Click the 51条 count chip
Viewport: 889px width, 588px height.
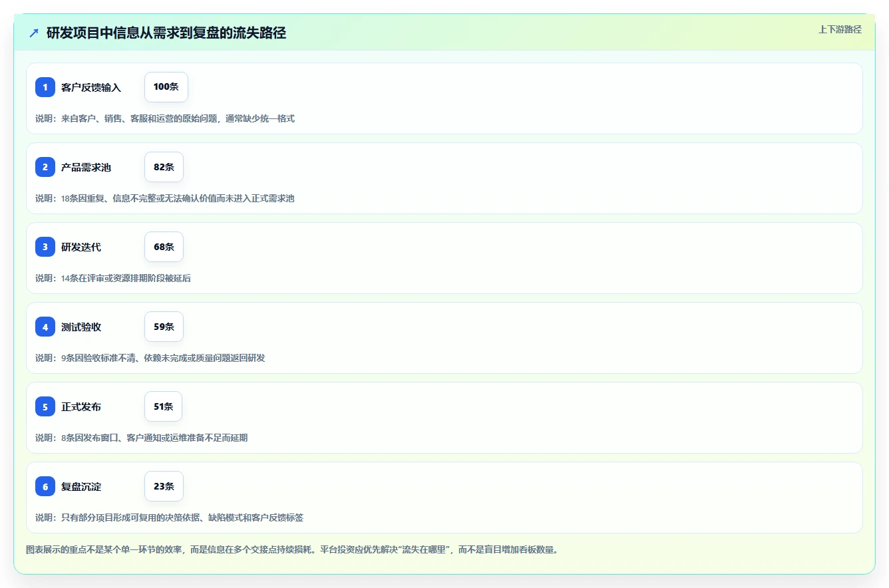[x=163, y=406]
